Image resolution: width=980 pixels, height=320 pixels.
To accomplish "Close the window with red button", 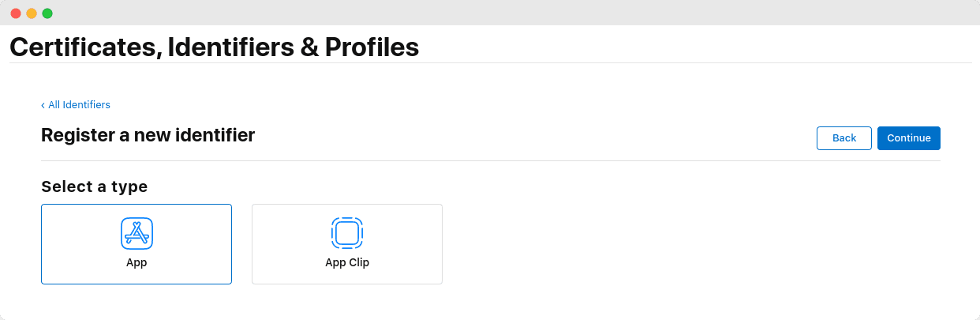I will (x=16, y=13).
